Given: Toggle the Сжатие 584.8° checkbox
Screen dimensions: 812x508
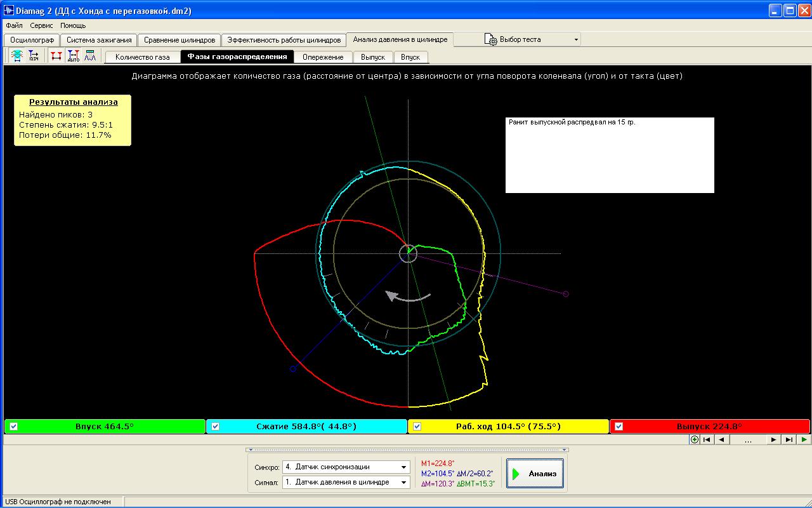Looking at the screenshot, I should pos(216,427).
